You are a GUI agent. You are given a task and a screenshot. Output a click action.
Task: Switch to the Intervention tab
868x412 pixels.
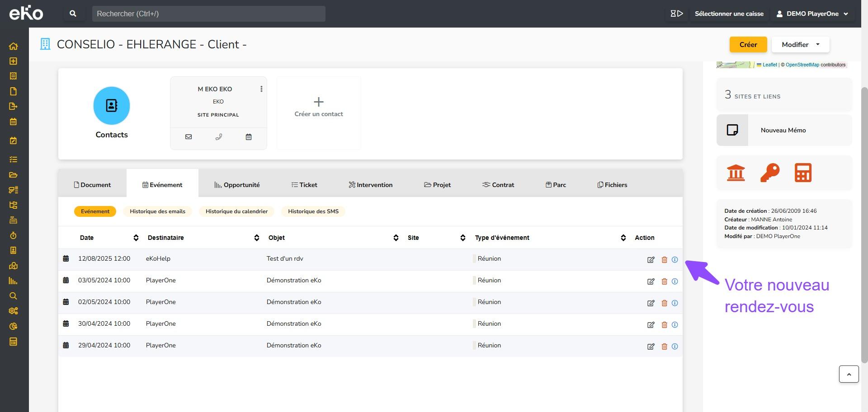point(370,185)
